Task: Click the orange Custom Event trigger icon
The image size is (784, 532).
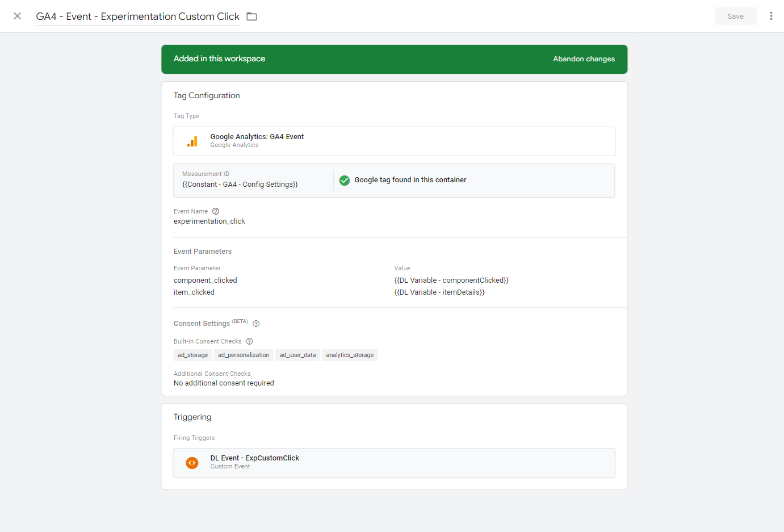Action: pos(192,463)
